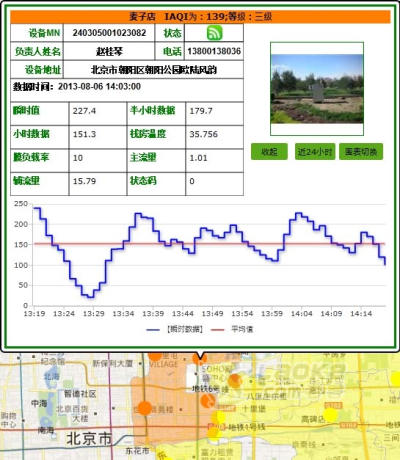Click the red average line in chart
Viewport: 400px width, 460px height.
(x=210, y=244)
